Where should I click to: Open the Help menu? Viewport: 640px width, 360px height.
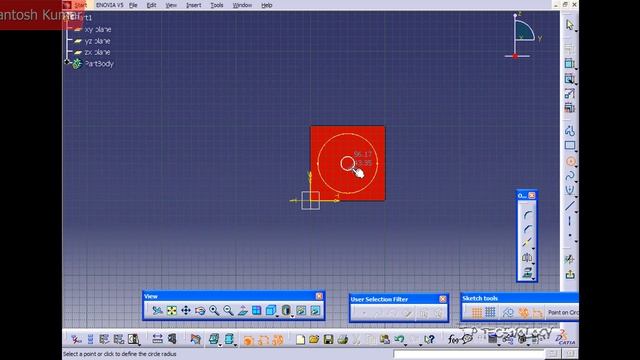pos(267,5)
